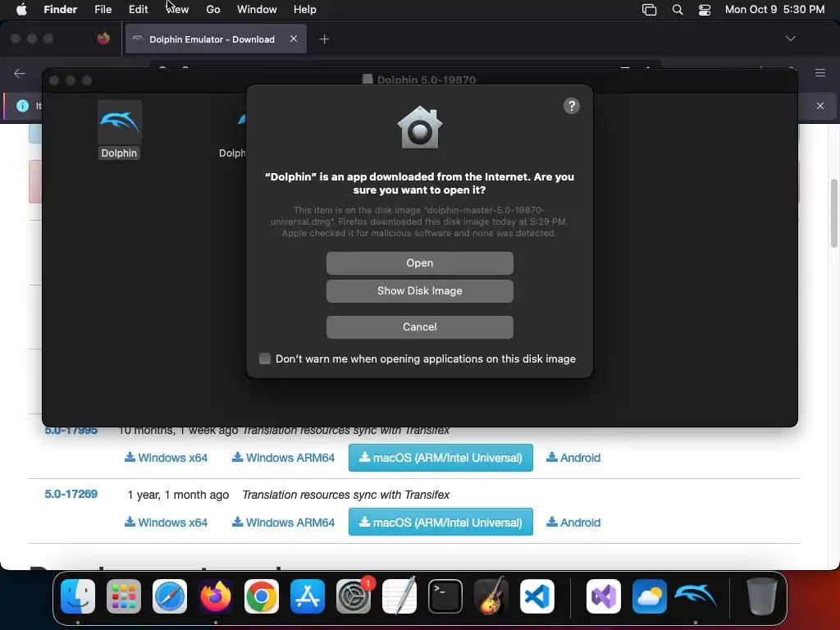
Task: Open the Firefox hamburger menu
Action: pyautogui.click(x=820, y=73)
